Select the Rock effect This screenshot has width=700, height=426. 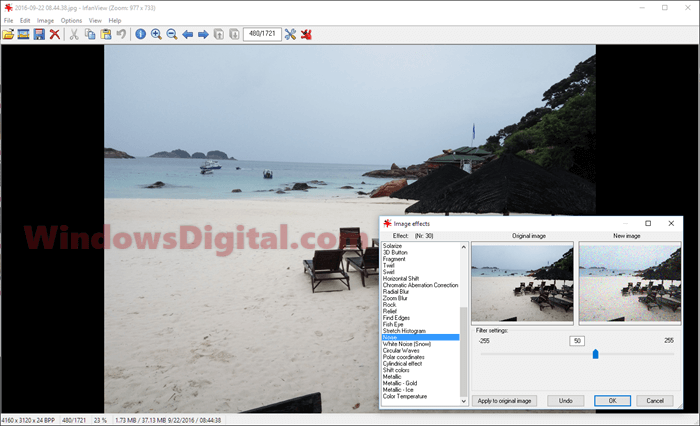coord(389,305)
